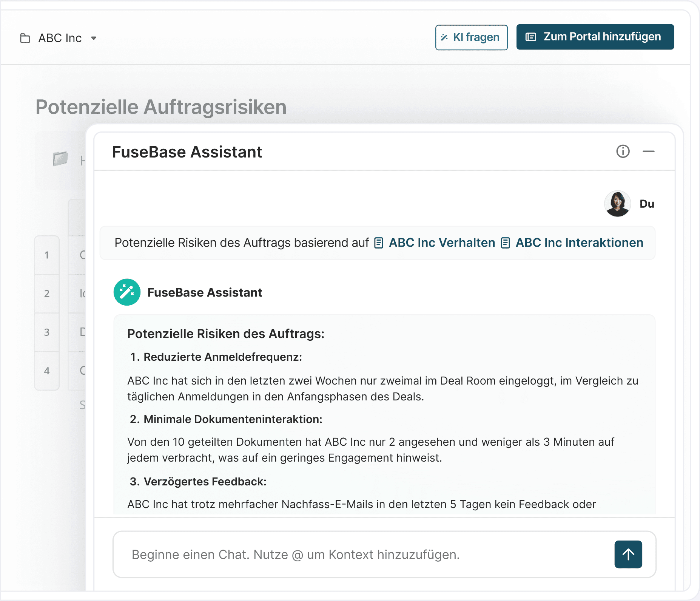The image size is (700, 601).
Task: Select row number 3 in the table
Action: [47, 332]
